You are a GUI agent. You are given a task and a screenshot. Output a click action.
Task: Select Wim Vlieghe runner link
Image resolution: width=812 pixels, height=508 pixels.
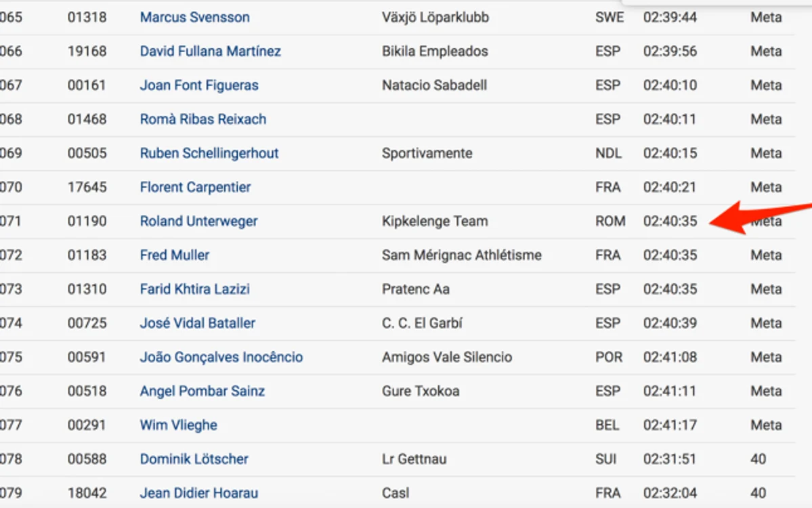[179, 425]
